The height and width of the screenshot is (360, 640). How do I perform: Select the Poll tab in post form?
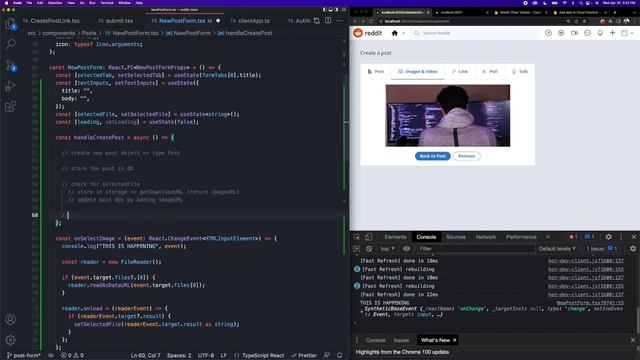(x=490, y=71)
